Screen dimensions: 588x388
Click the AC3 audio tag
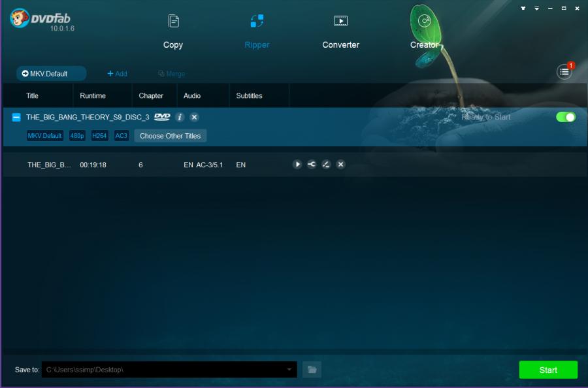pos(121,136)
